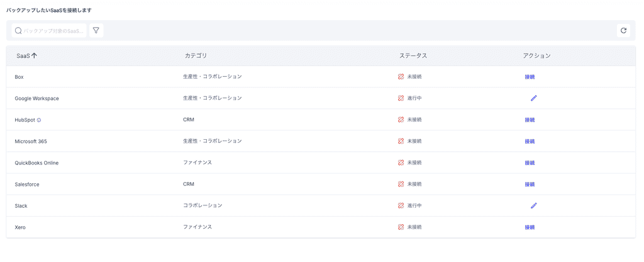Image resolution: width=644 pixels, height=262 pixels.
Task: Select the Salesforce name
Action: click(x=27, y=185)
